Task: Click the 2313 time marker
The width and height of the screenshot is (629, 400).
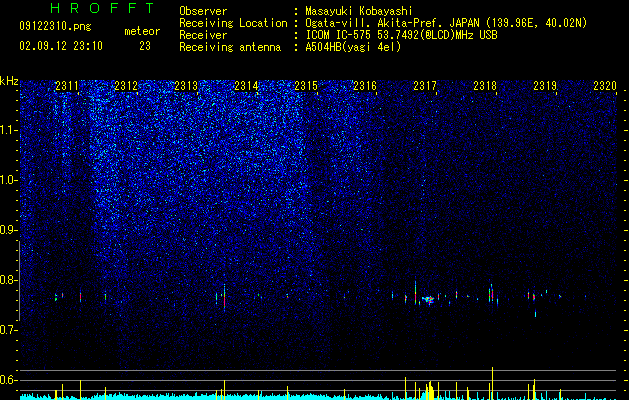Action: click(x=186, y=85)
